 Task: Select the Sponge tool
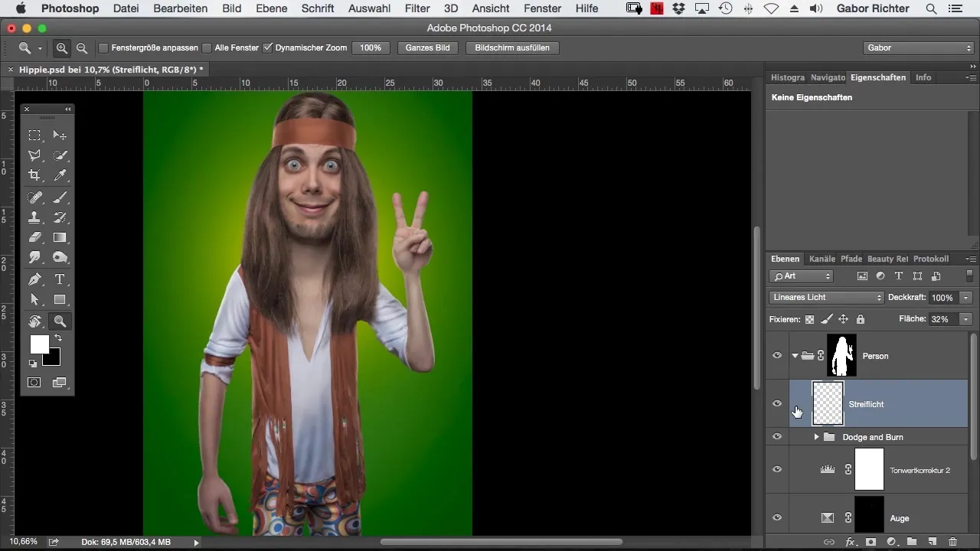60,258
